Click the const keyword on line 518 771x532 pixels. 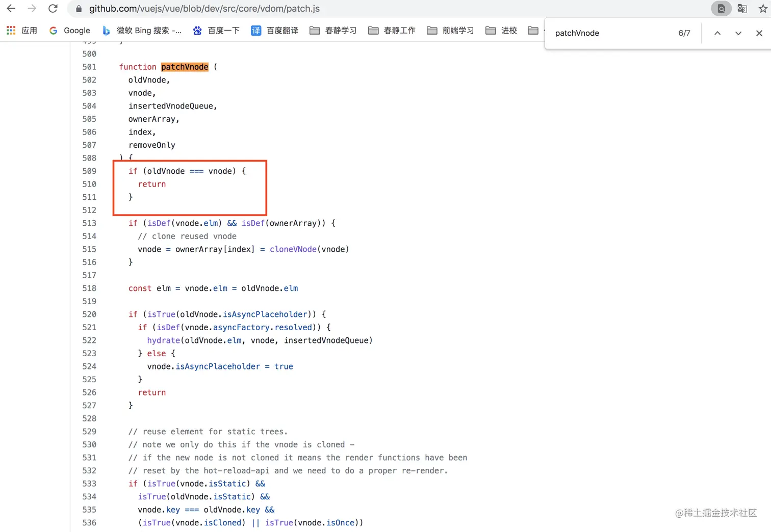point(140,288)
